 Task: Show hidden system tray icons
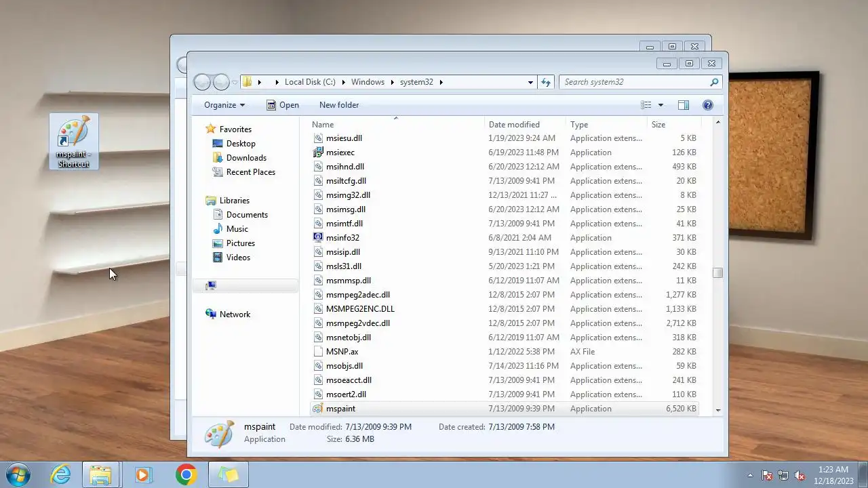click(x=750, y=475)
